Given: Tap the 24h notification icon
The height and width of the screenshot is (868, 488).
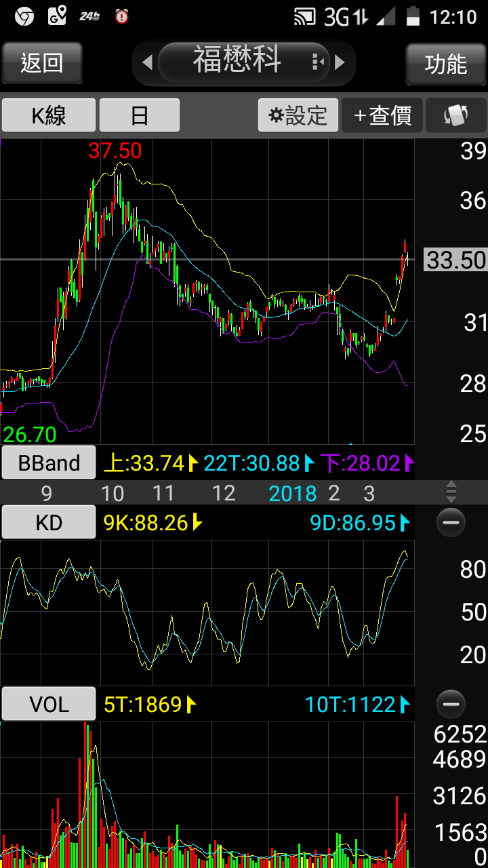Looking at the screenshot, I should (x=89, y=17).
